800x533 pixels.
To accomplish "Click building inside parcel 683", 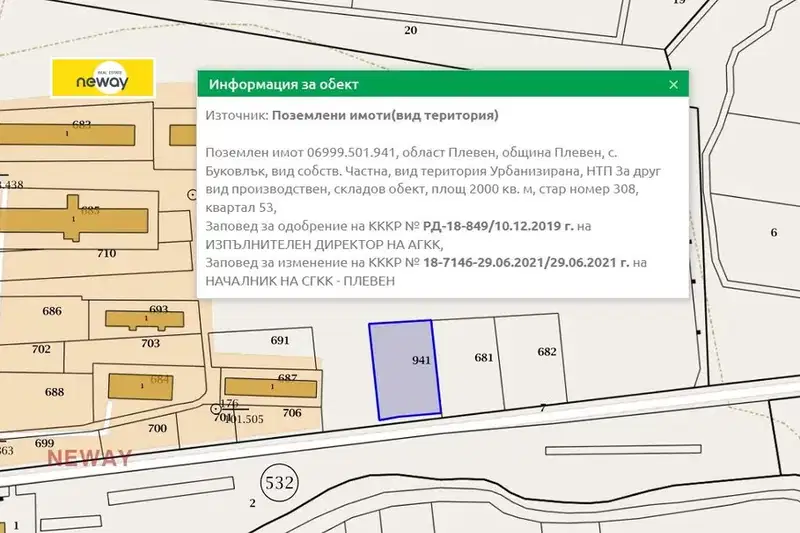I will [x=67, y=135].
